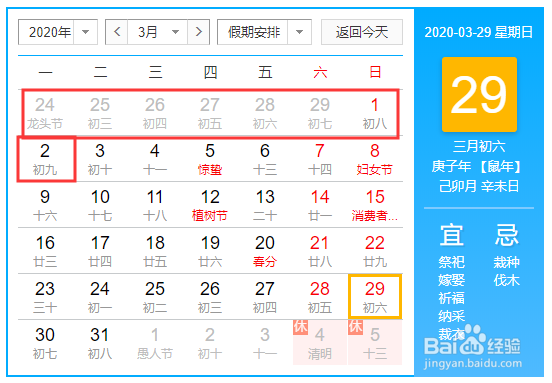Image resolution: width=552 pixels, height=383 pixels.
Task: Select March 15 消费者 day
Action: (375, 205)
